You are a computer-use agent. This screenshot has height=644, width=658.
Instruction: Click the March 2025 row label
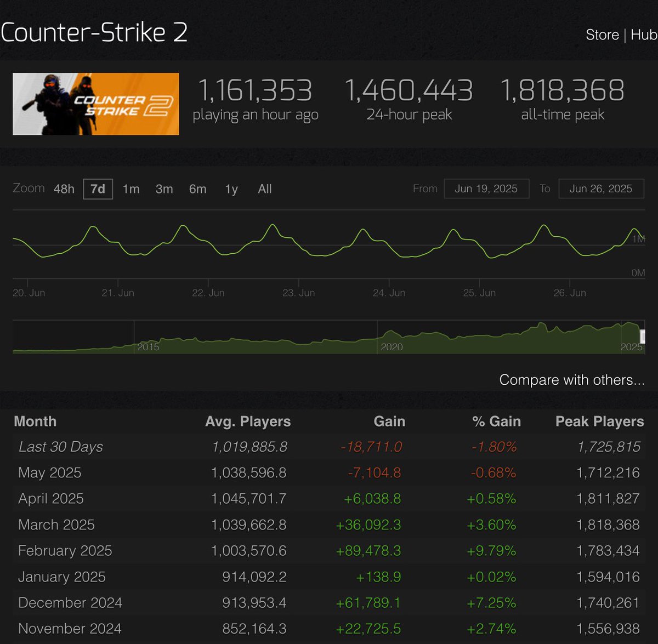(56, 525)
